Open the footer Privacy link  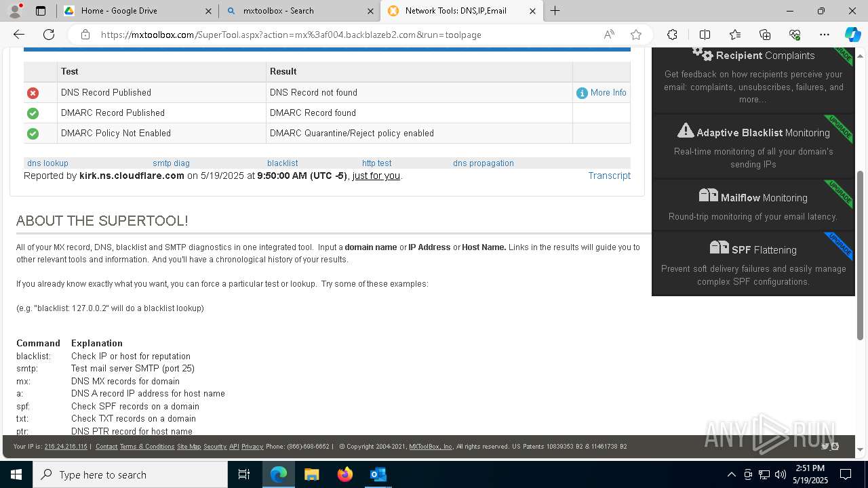(252, 447)
